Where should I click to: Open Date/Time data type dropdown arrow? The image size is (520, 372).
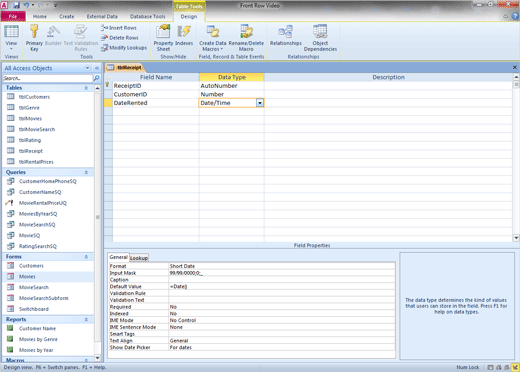point(260,103)
